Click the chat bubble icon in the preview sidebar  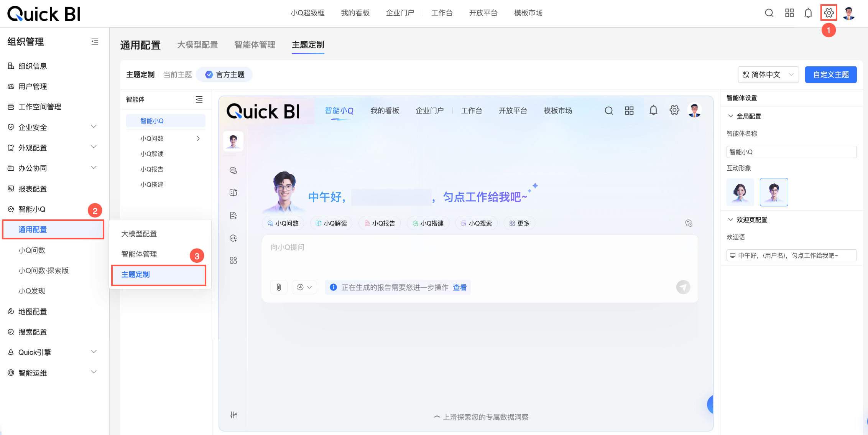[x=233, y=171]
